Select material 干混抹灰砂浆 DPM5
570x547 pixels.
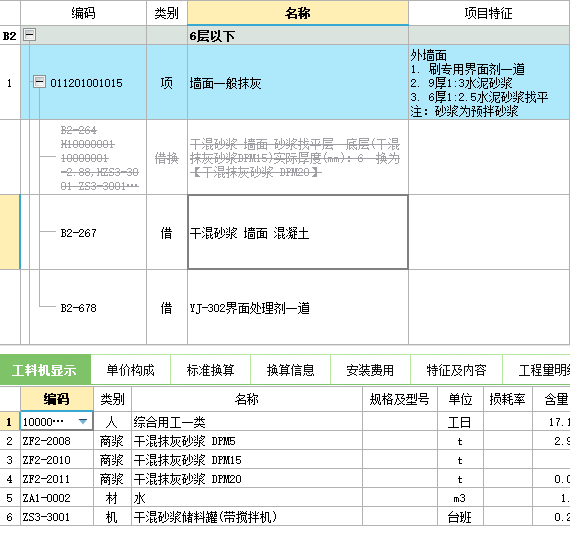tap(247, 441)
